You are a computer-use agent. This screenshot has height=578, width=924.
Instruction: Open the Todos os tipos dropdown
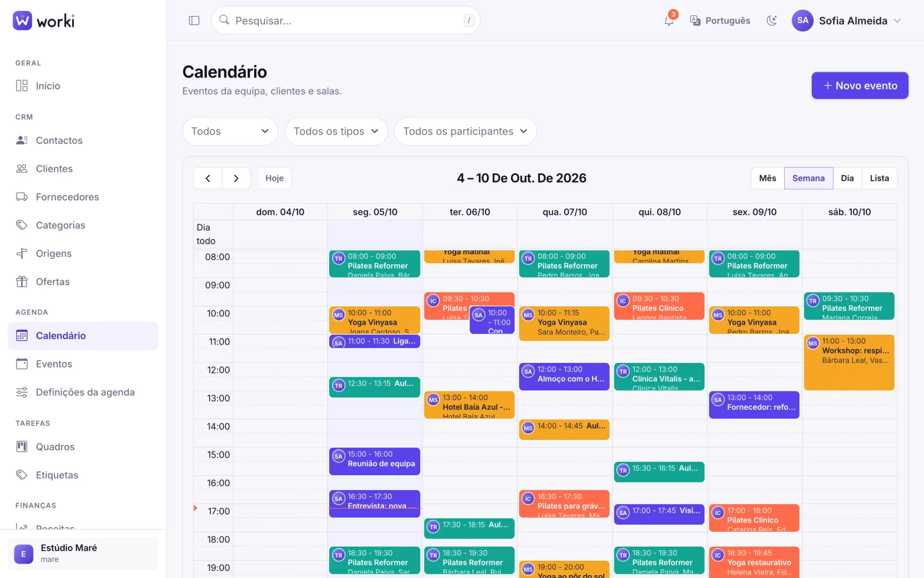336,131
